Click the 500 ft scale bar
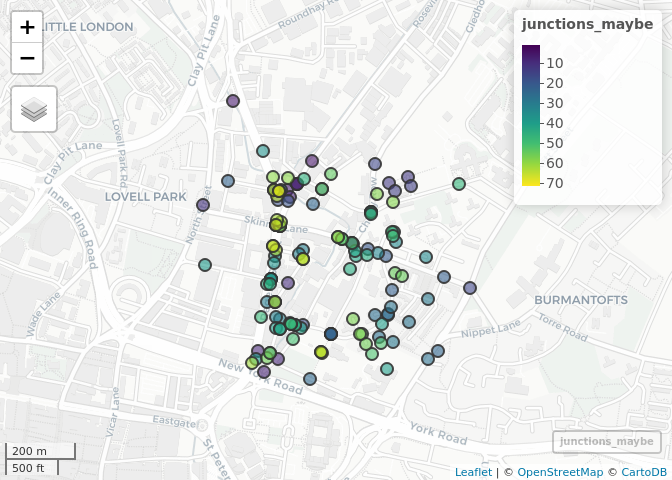The height and width of the screenshot is (480, 672). (32, 467)
